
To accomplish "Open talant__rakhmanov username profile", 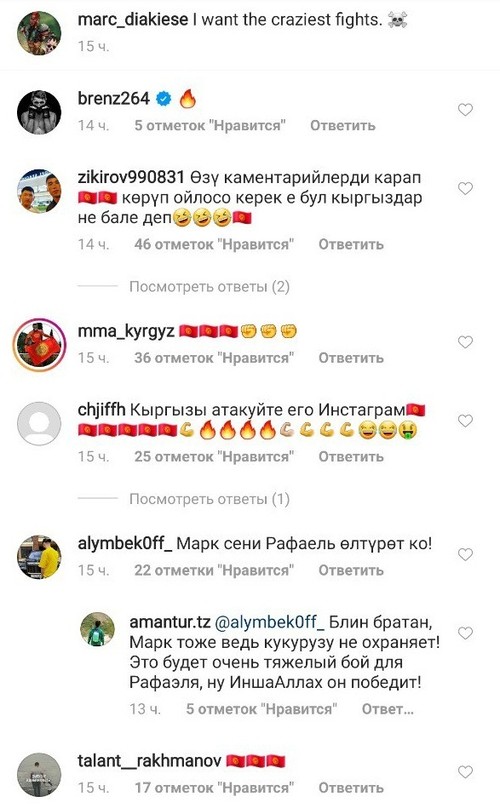I will [x=149, y=761].
